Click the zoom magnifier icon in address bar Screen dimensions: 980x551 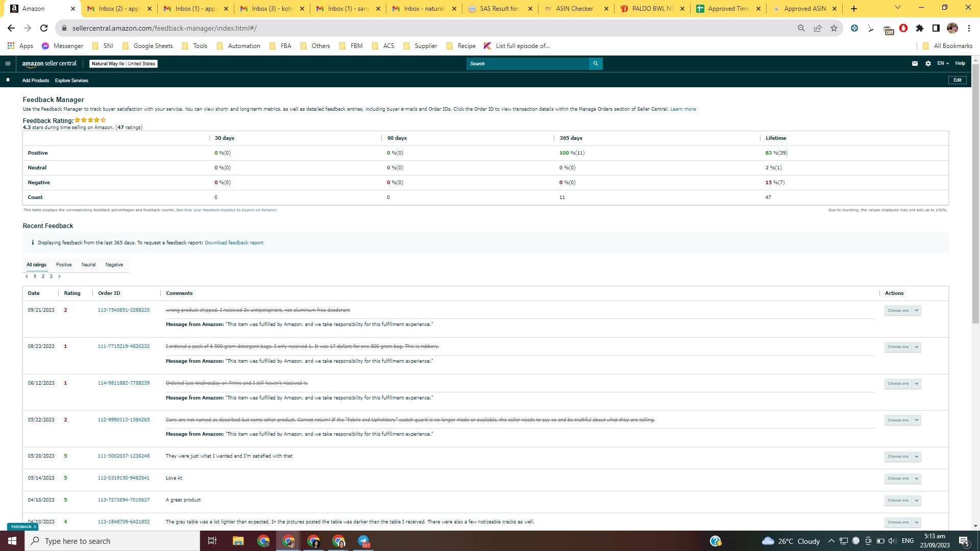(x=801, y=28)
